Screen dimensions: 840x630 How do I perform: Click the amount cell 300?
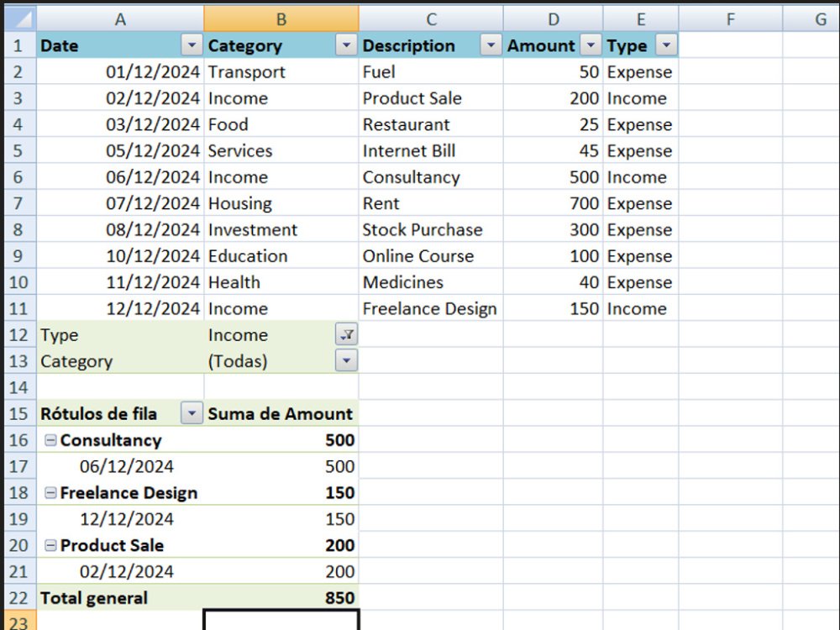tap(554, 230)
